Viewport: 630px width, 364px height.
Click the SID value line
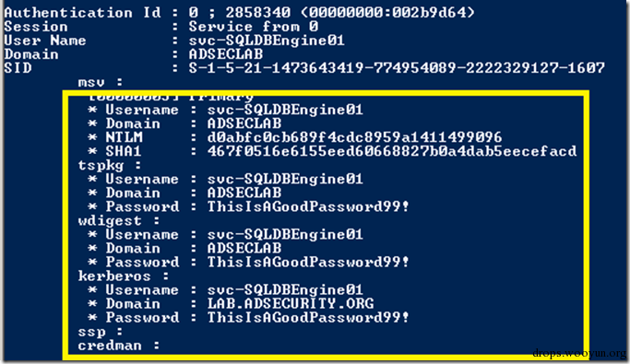point(397,68)
